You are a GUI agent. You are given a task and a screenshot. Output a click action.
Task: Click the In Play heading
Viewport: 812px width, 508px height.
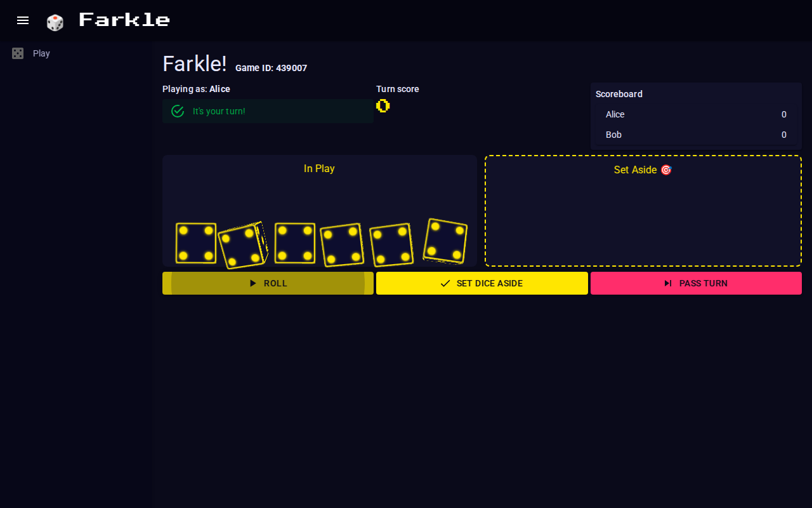(x=319, y=168)
